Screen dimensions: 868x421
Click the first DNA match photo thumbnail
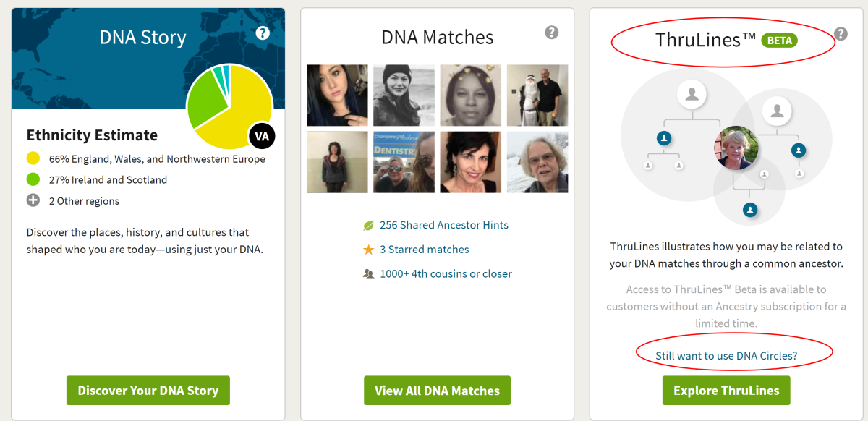coord(337,95)
